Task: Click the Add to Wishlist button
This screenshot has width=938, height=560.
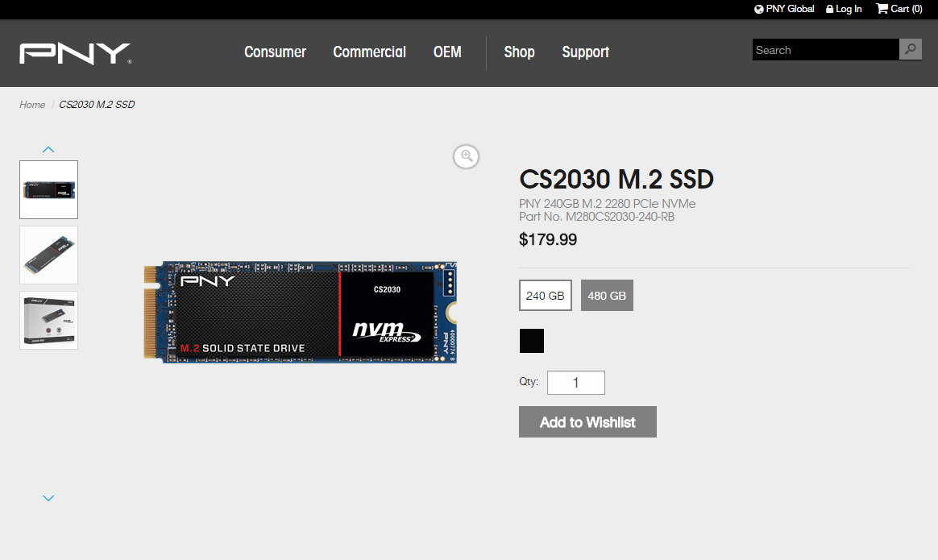Action: 587,421
